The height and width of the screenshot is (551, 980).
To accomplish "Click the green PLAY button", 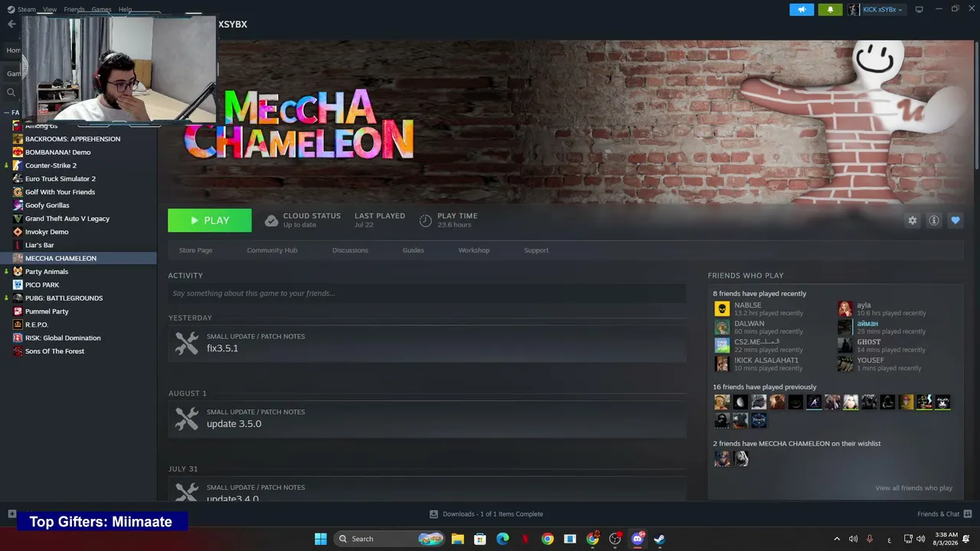I will pyautogui.click(x=210, y=220).
